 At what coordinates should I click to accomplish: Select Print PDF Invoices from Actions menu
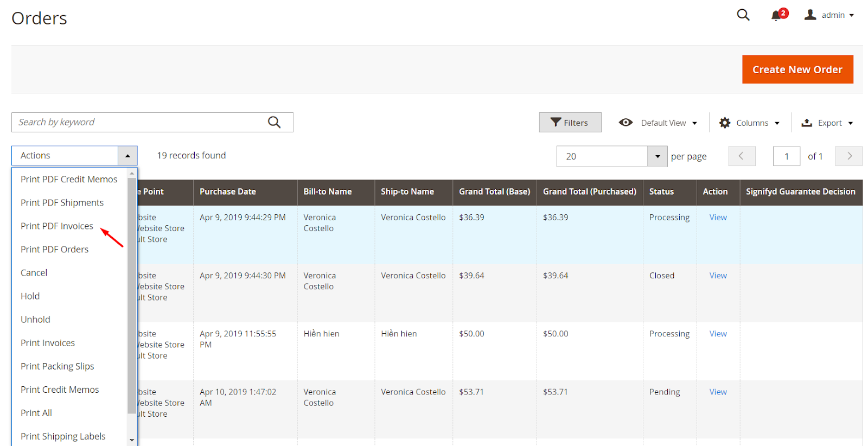[57, 226]
